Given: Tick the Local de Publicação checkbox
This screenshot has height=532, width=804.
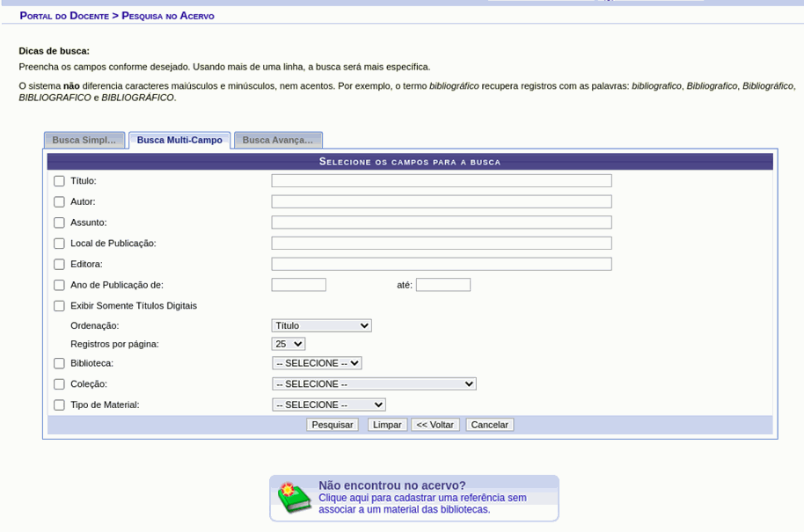Looking at the screenshot, I should coord(59,244).
